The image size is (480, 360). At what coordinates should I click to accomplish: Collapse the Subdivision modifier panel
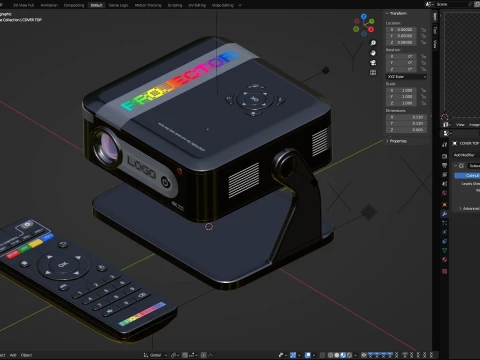point(456,166)
